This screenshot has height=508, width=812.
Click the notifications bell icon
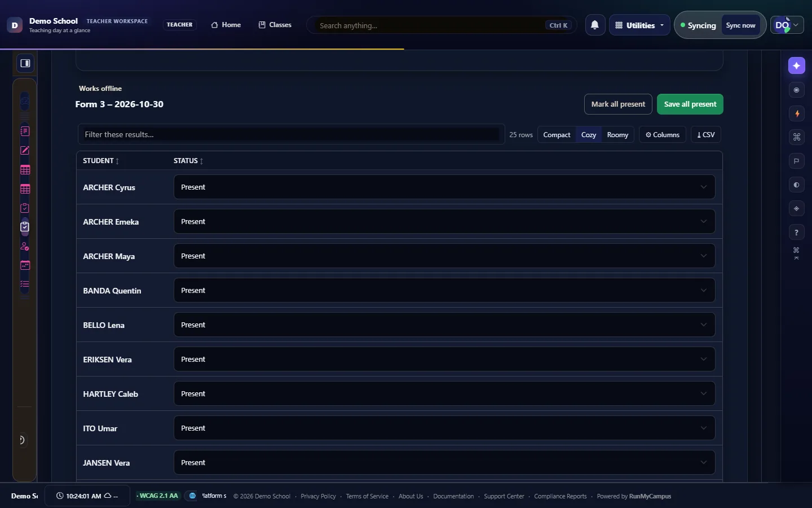[x=595, y=25]
